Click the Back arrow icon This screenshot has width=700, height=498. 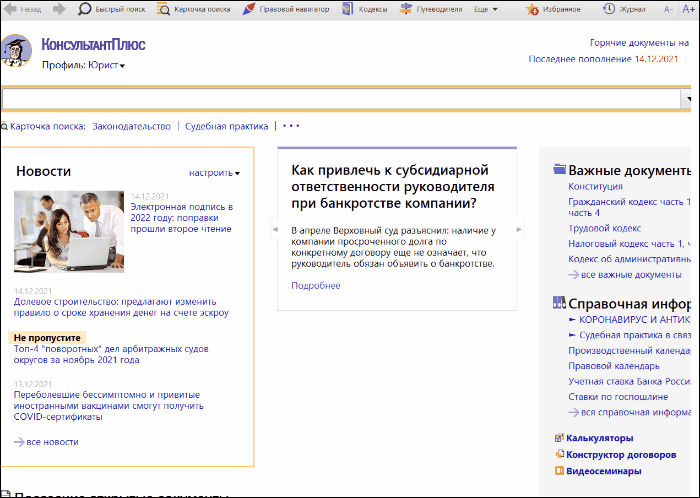[11, 9]
